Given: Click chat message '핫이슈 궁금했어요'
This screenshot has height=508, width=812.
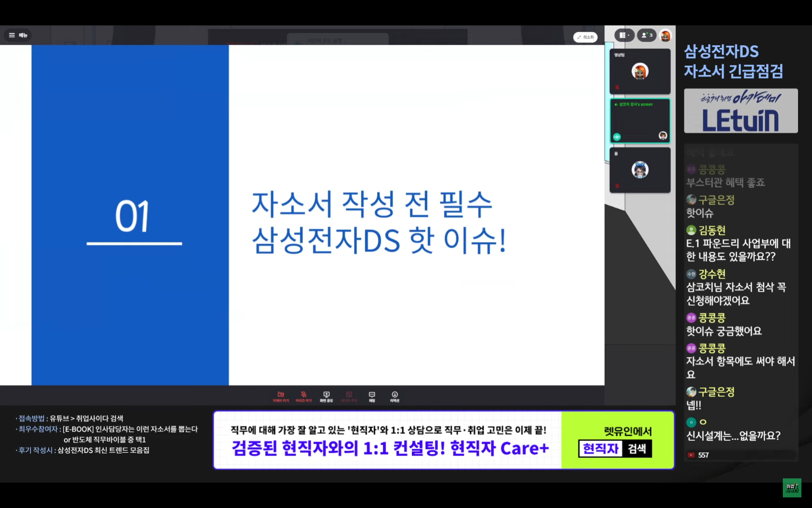Looking at the screenshot, I should pyautogui.click(x=724, y=331).
